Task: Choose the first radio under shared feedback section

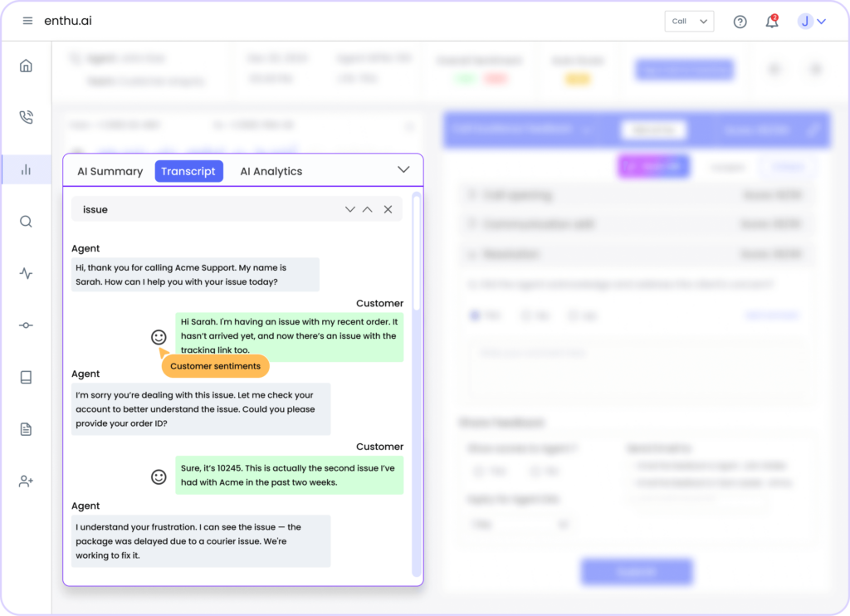Action: 479,471
